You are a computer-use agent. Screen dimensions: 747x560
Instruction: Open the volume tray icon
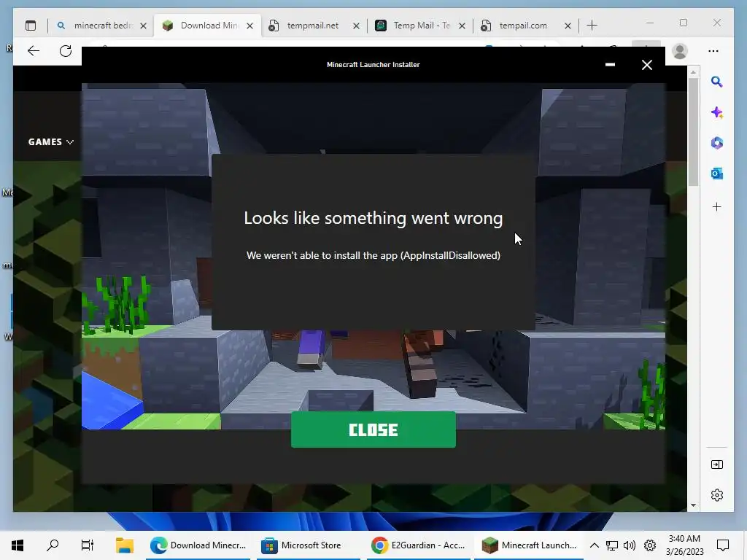click(630, 545)
